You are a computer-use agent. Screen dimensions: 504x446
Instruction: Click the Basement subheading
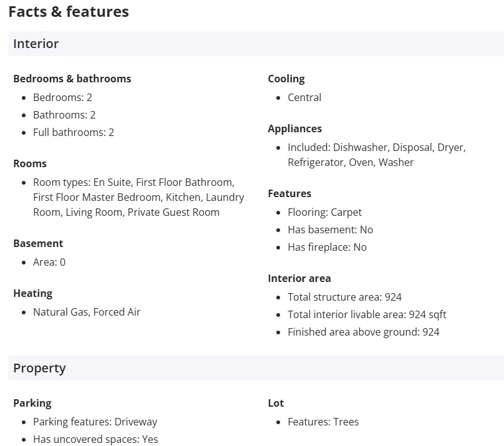(38, 243)
